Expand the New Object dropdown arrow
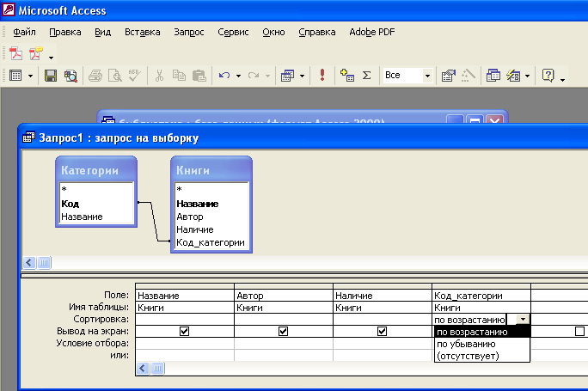 527,76
